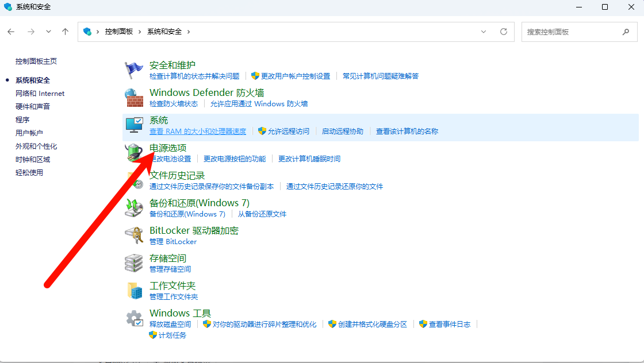Click 允许远程访问 link
644x363 pixels.
coord(288,132)
